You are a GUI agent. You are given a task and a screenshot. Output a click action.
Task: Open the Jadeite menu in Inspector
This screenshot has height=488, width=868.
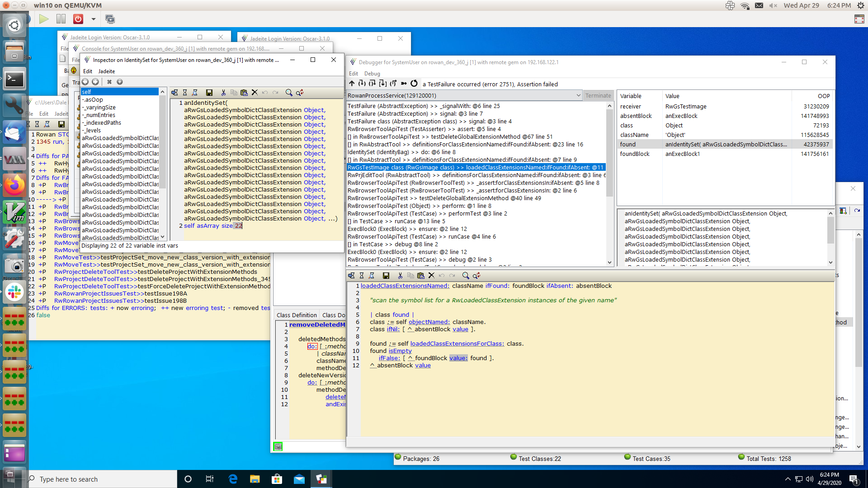107,71
